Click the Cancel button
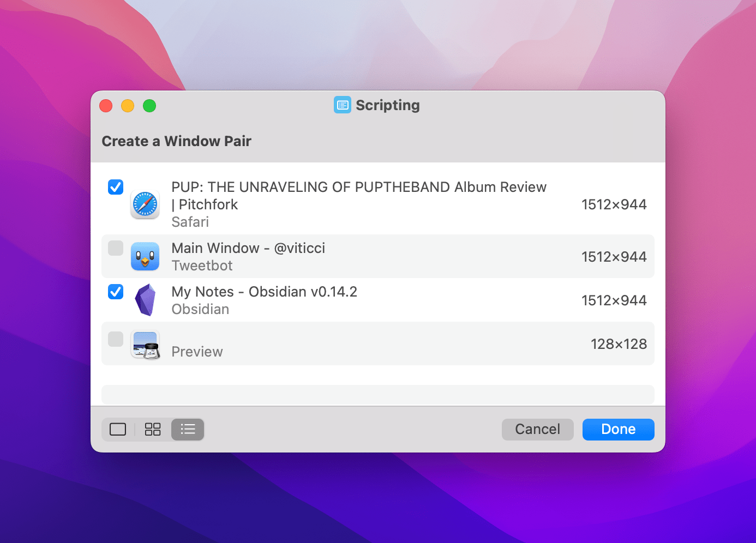This screenshot has width=756, height=543. click(538, 430)
